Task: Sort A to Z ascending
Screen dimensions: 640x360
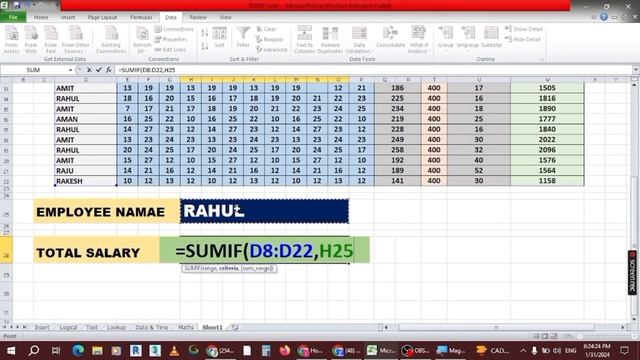Action: point(204,33)
